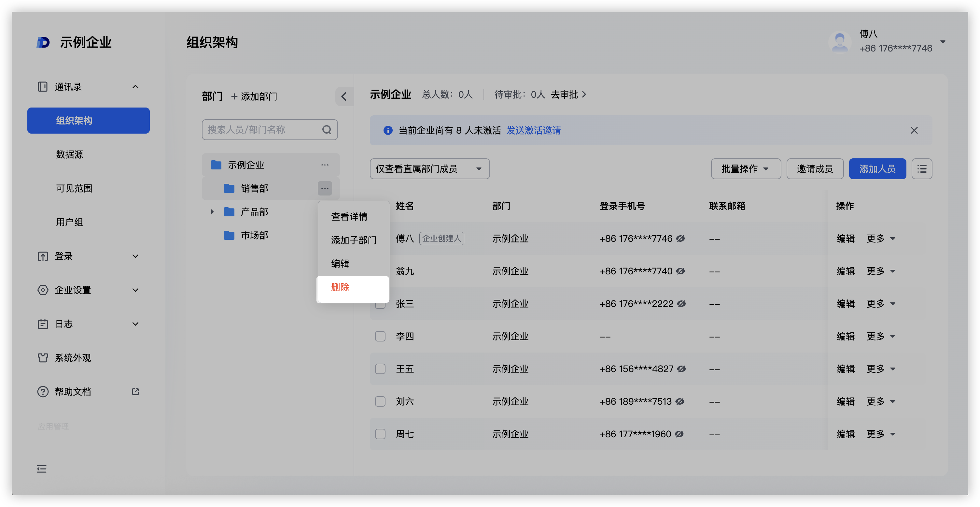
Task: Open 帮助文档 external link icon
Action: tap(135, 391)
